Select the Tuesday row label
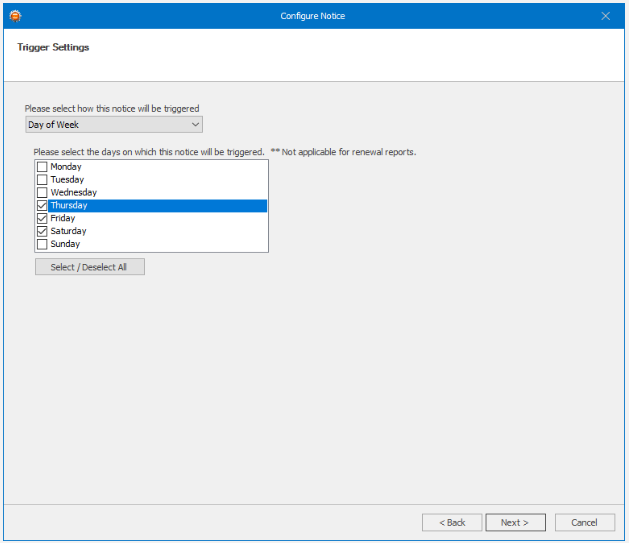Screen dimensions: 629x543 coord(67,179)
